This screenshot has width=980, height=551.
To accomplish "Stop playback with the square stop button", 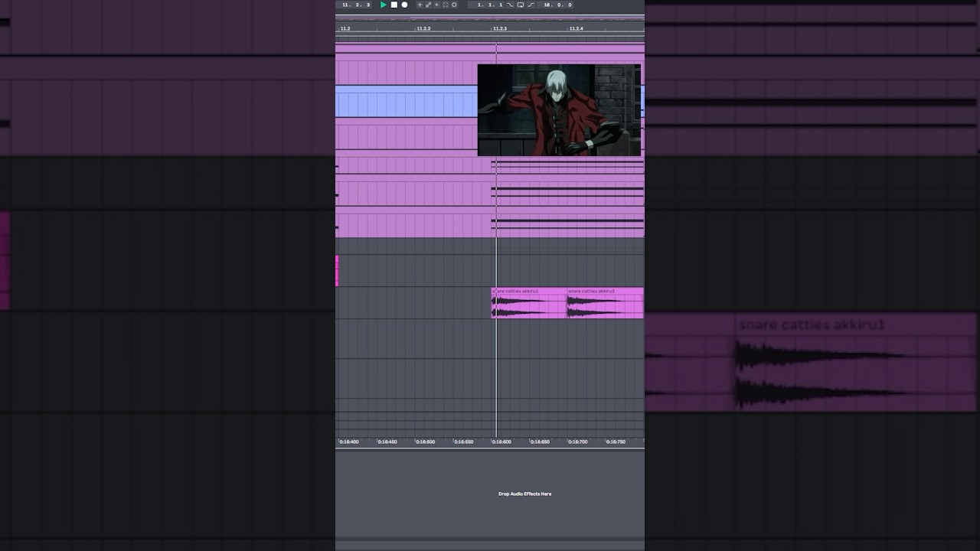I will pyautogui.click(x=394, y=5).
